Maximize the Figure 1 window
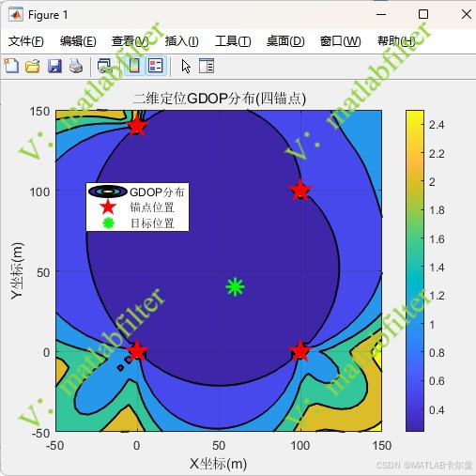 423,14
